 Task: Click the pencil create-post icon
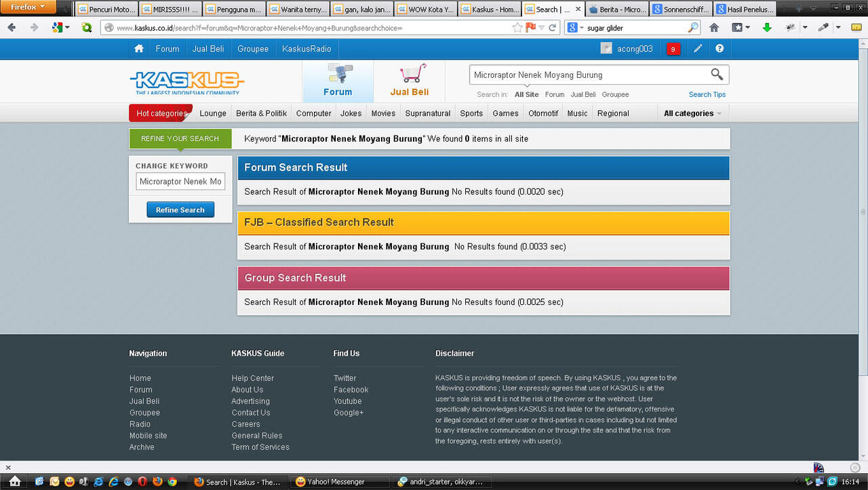pyautogui.click(x=698, y=49)
